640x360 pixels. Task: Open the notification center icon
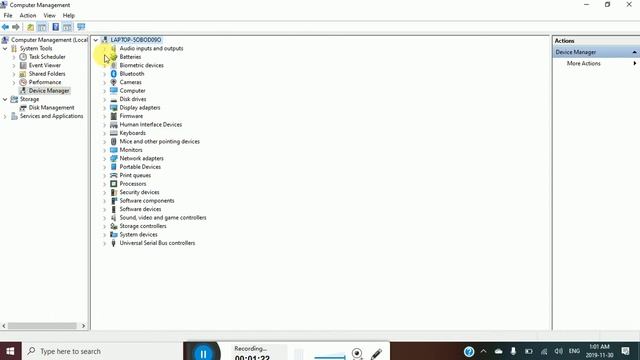click(625, 351)
